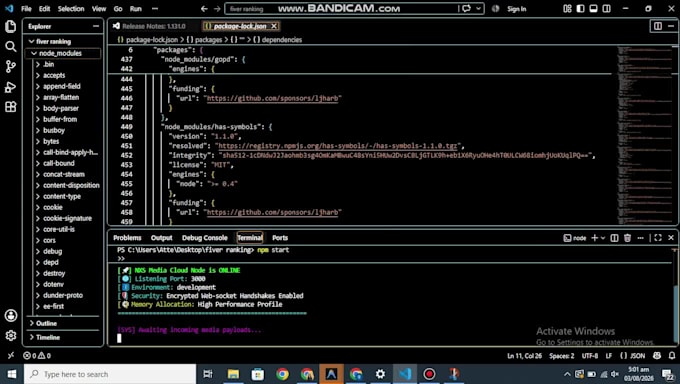Open the Edit menu

tap(44, 9)
